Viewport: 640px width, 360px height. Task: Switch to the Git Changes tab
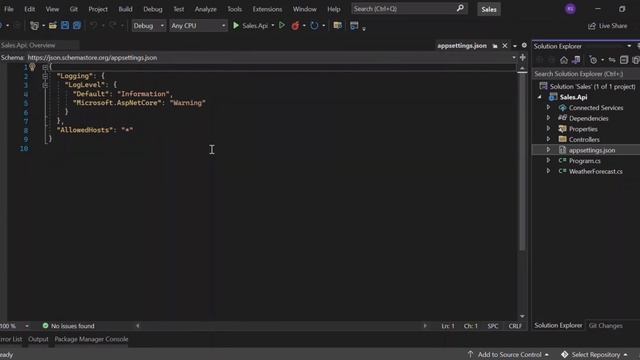point(605,326)
